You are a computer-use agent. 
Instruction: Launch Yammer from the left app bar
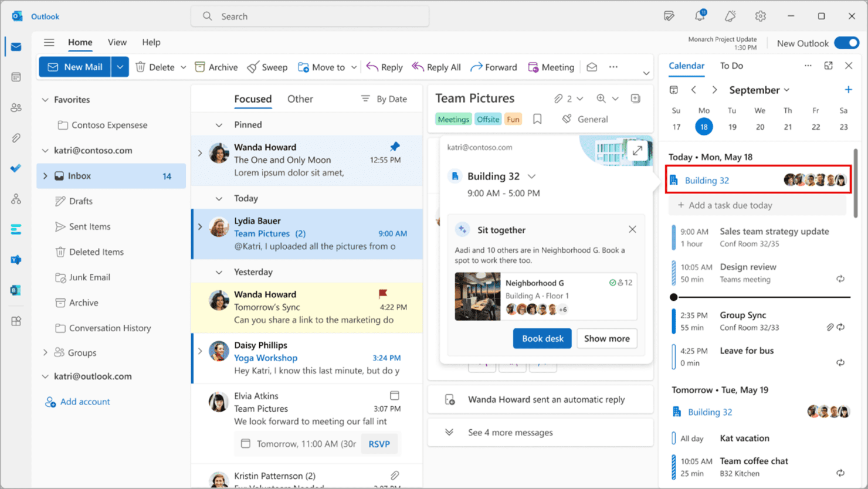16,259
